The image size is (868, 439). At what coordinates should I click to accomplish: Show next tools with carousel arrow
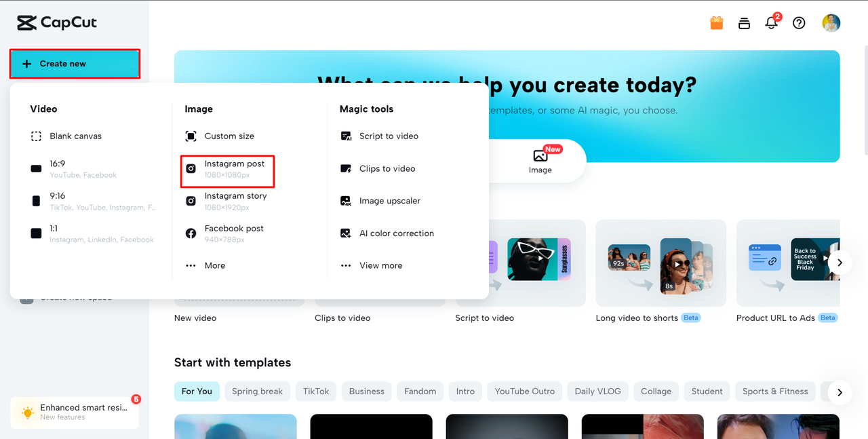click(x=840, y=262)
